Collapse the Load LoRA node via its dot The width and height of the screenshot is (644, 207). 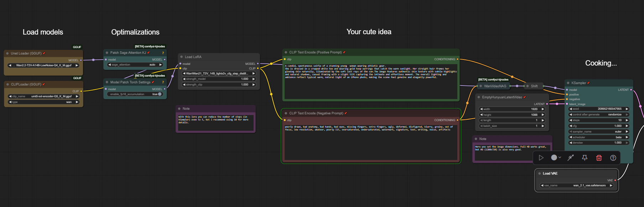(x=181, y=57)
